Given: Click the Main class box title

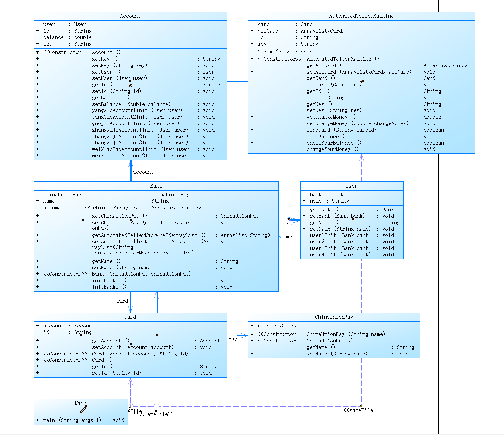Looking at the screenshot, I should [x=81, y=403].
